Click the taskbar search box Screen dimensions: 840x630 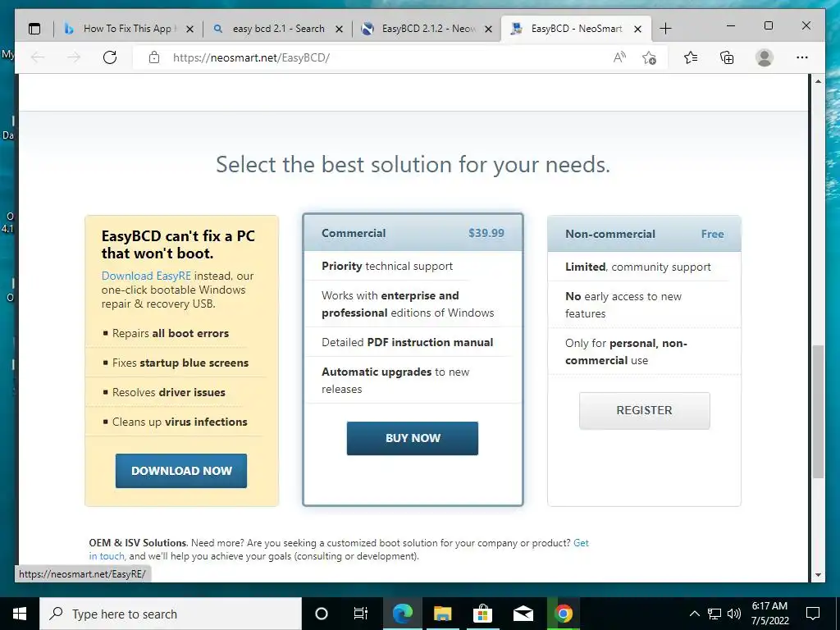171,614
